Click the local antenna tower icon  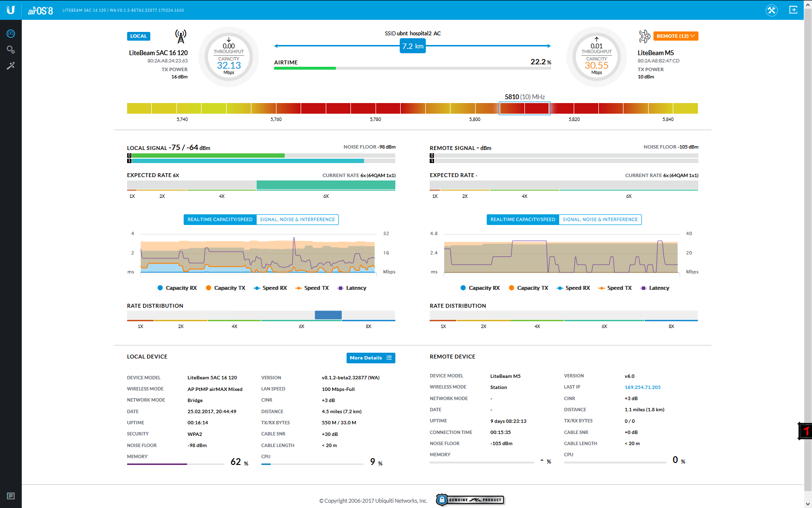[x=181, y=36]
